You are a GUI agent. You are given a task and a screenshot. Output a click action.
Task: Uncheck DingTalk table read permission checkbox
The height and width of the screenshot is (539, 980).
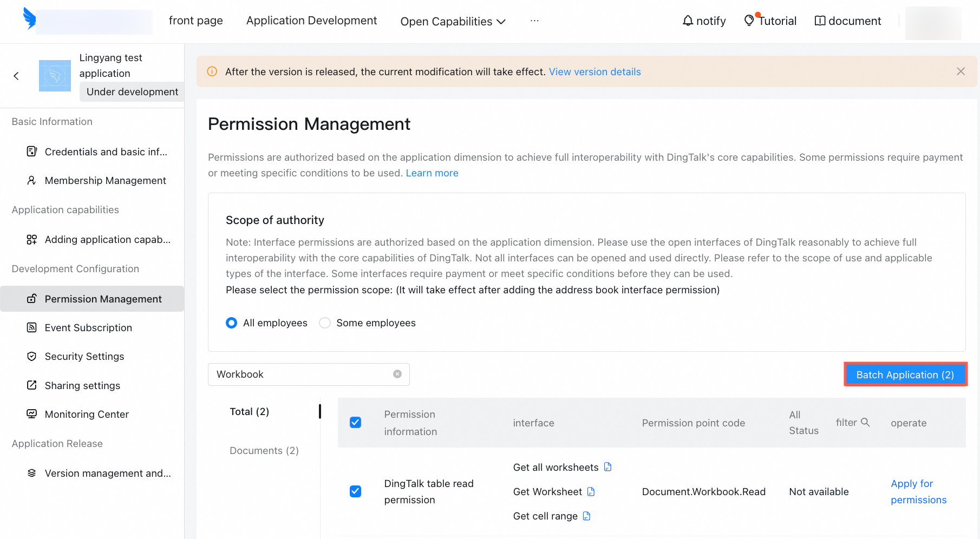[356, 491]
